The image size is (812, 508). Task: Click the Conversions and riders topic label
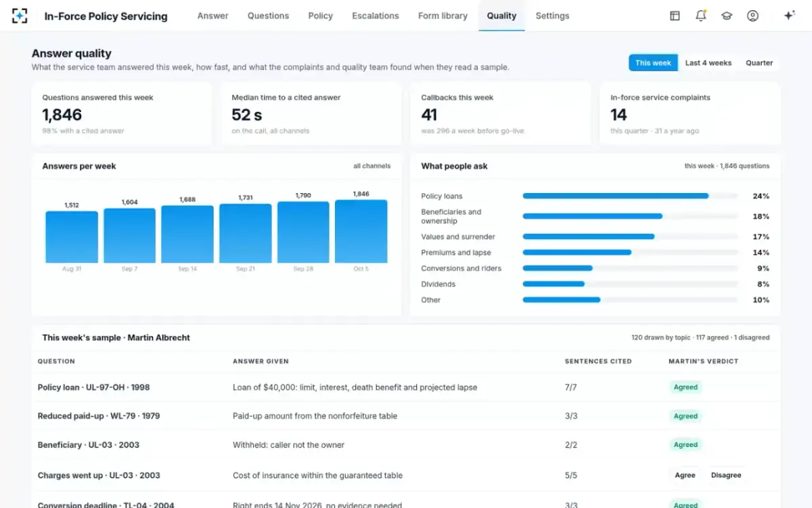tap(461, 268)
